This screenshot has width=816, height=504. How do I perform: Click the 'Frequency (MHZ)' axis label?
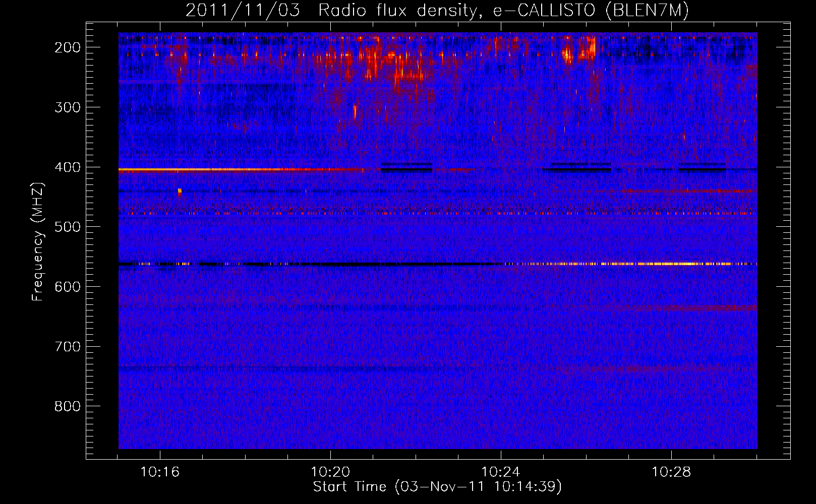click(x=38, y=242)
